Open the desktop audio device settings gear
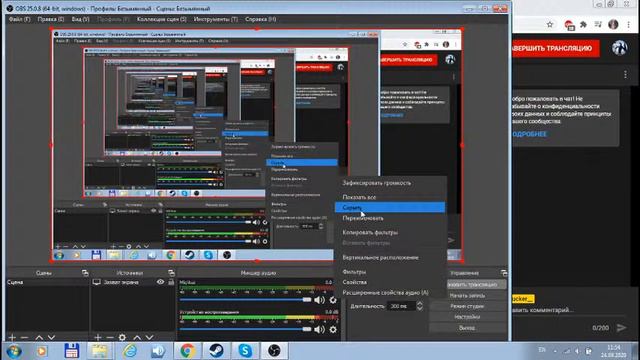 pos(333,329)
